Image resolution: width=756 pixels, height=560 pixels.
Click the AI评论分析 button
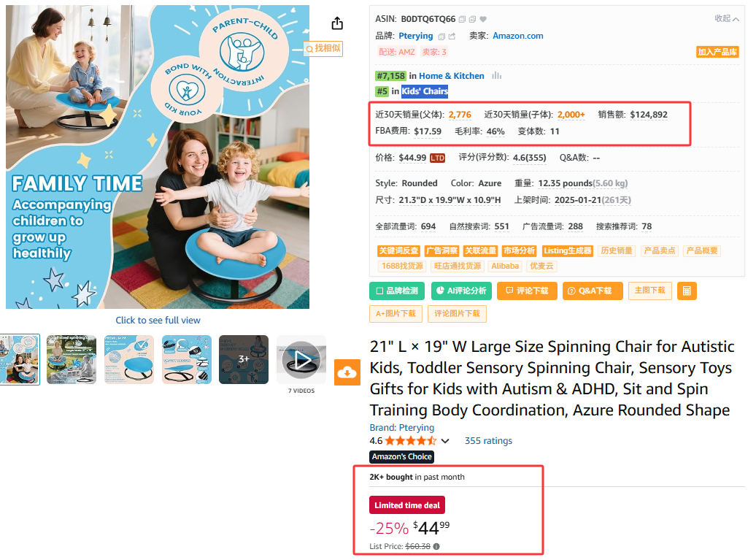pyautogui.click(x=461, y=291)
